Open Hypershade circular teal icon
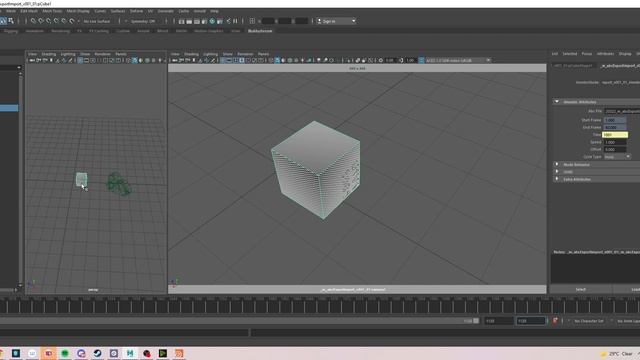The height and width of the screenshot is (360, 640). (x=212, y=21)
